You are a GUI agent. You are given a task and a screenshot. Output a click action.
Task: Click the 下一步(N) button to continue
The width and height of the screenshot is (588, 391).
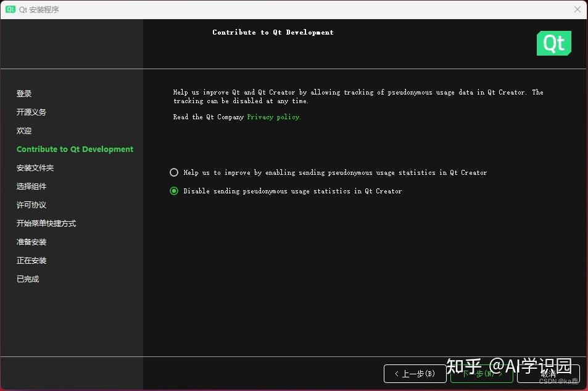tap(481, 374)
